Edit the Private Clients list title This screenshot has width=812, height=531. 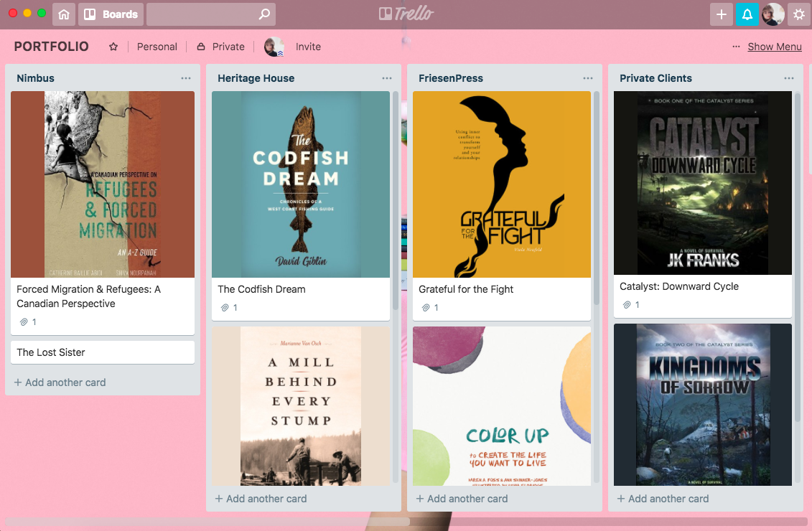point(655,78)
